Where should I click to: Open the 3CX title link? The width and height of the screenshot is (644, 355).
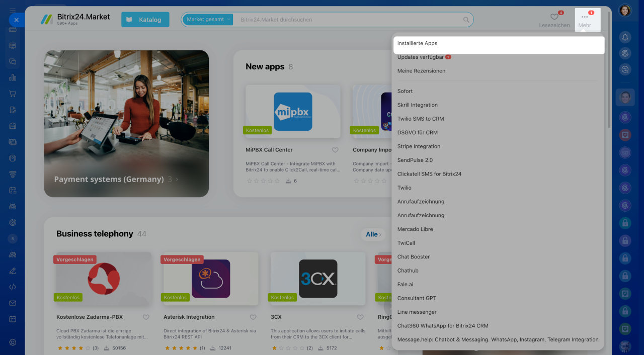point(276,317)
